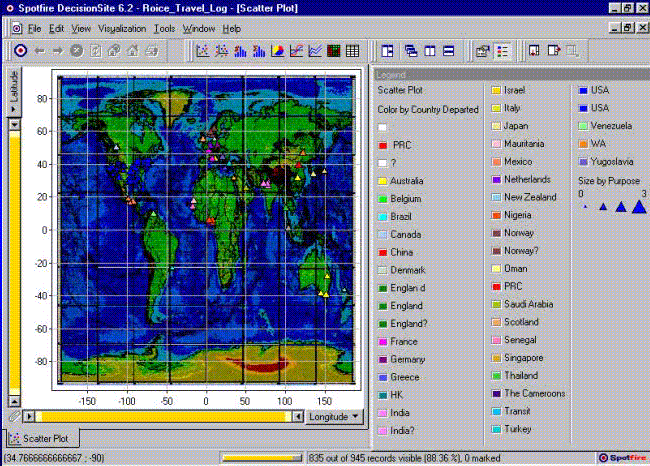This screenshot has height=466, width=650.
Task: Click the down arrow at the top of the latitude range slider
Action: tap(15, 125)
